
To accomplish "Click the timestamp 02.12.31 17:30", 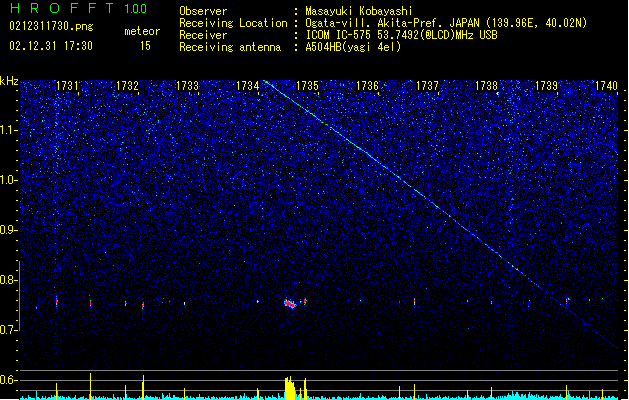I will 51,46.
